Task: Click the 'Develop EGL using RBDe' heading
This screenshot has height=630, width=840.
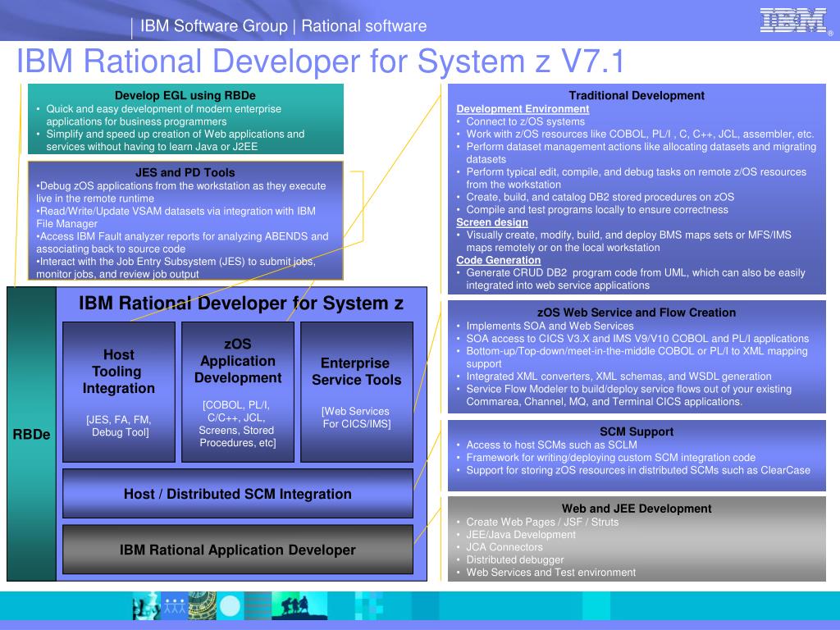Action: (185, 95)
